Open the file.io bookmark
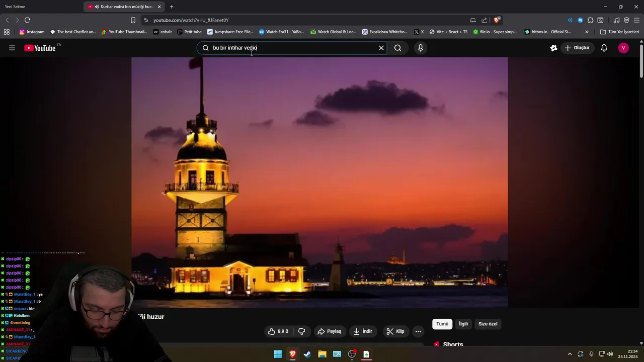 495,32
